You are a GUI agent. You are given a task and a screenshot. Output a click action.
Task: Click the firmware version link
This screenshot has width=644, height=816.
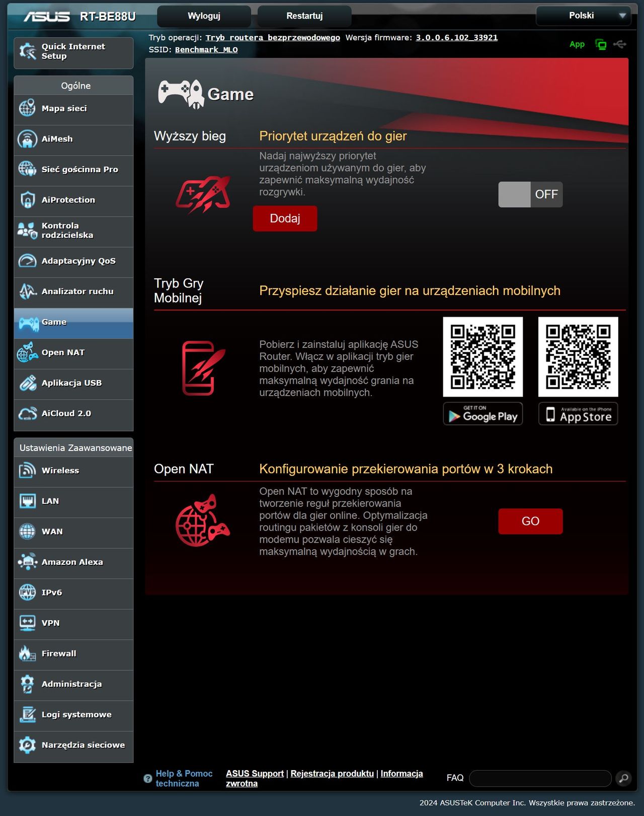click(456, 38)
